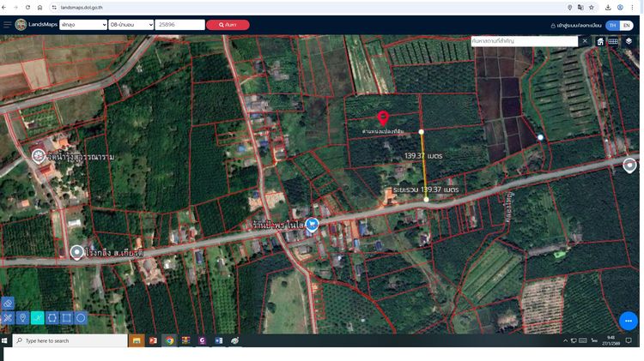The image size is (644, 361).
Task: Open the LandsMaps hamburger menu
Action: (8, 25)
